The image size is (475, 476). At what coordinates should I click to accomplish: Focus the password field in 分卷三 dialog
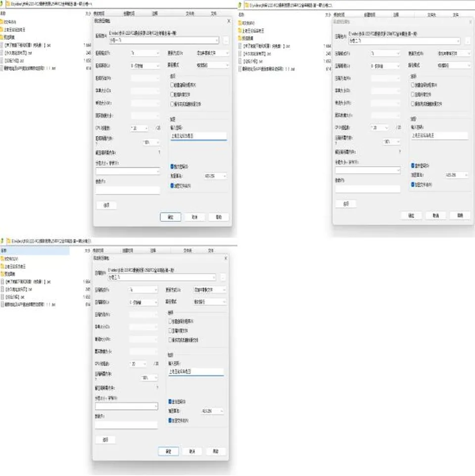point(196,372)
